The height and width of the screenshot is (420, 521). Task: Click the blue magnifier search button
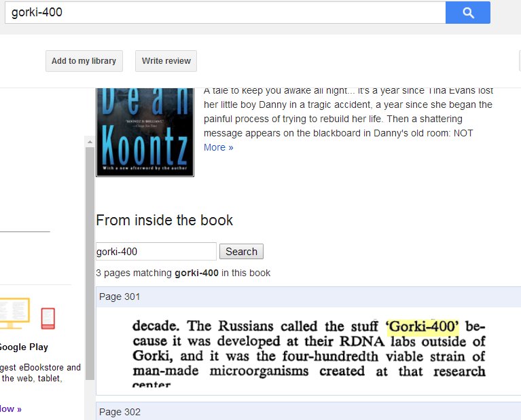[x=467, y=12]
